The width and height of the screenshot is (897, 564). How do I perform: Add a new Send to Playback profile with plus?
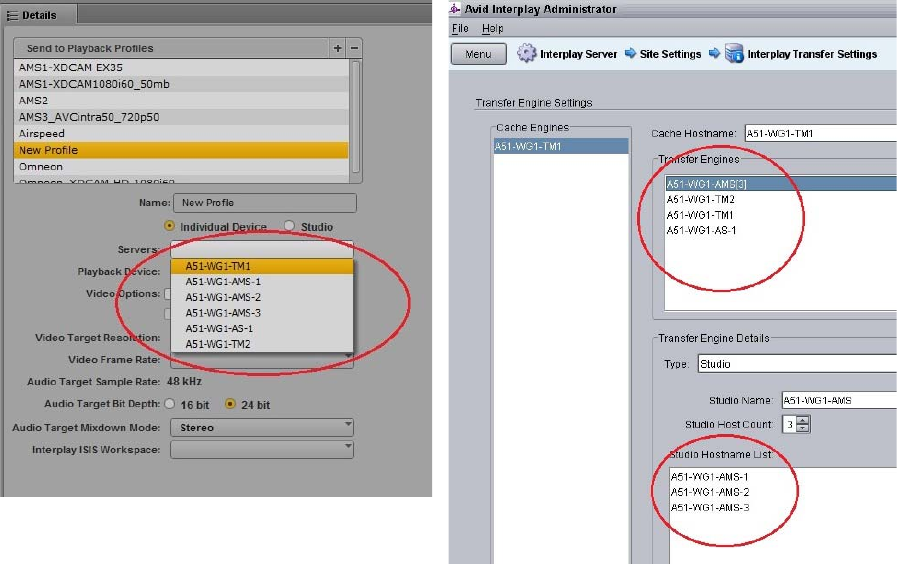click(x=338, y=48)
